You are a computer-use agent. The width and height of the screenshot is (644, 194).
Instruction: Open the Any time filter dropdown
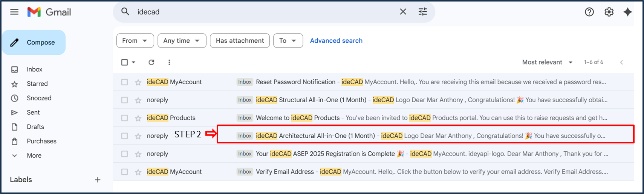point(182,41)
